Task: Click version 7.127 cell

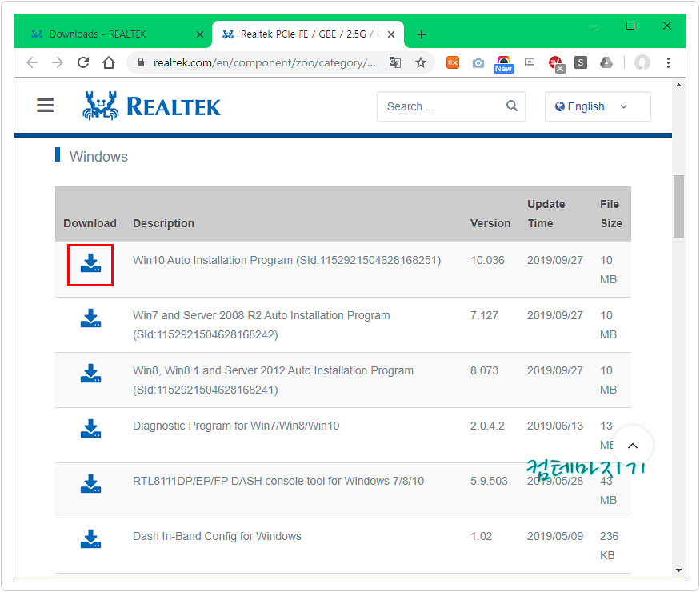Action: point(484,315)
